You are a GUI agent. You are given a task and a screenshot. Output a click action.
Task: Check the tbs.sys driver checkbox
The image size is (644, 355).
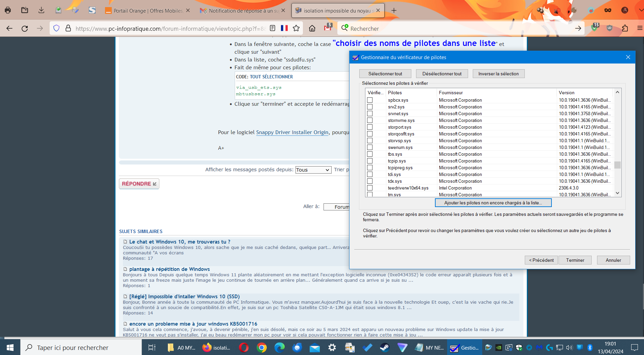click(370, 154)
